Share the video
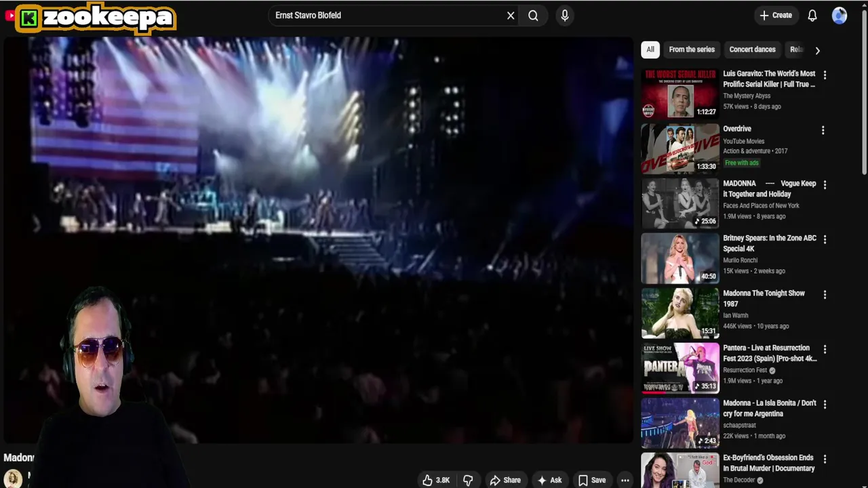Image resolution: width=868 pixels, height=488 pixels. [505, 480]
